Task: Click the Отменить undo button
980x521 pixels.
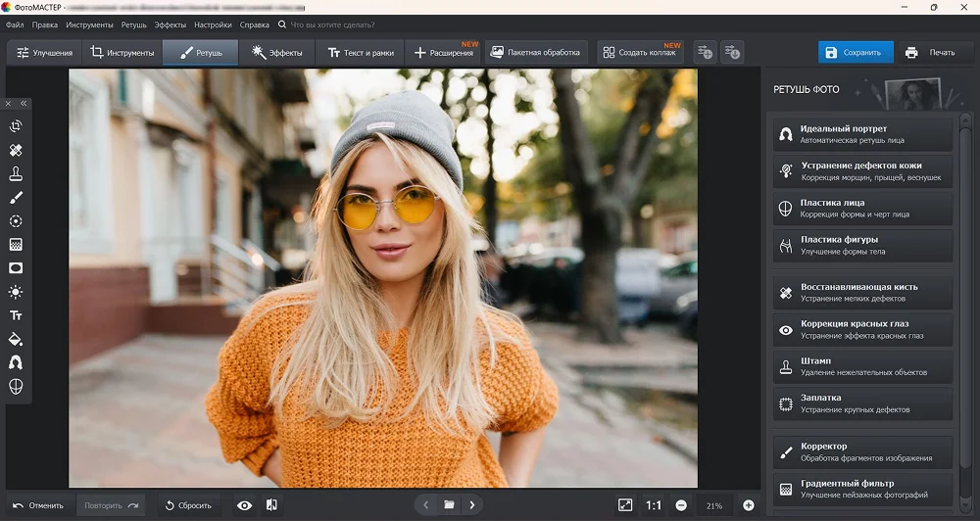Action: click(39, 505)
